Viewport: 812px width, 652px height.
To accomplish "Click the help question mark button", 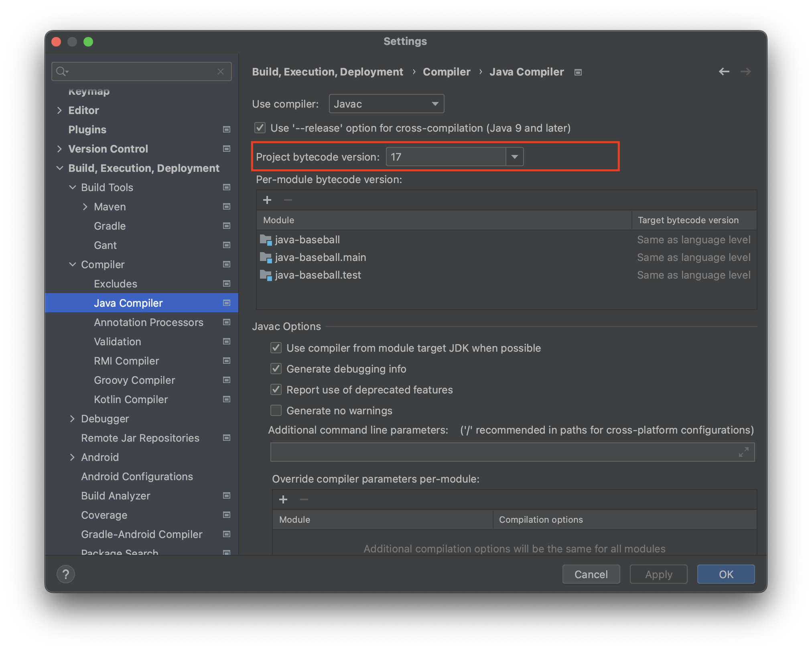I will 66,574.
